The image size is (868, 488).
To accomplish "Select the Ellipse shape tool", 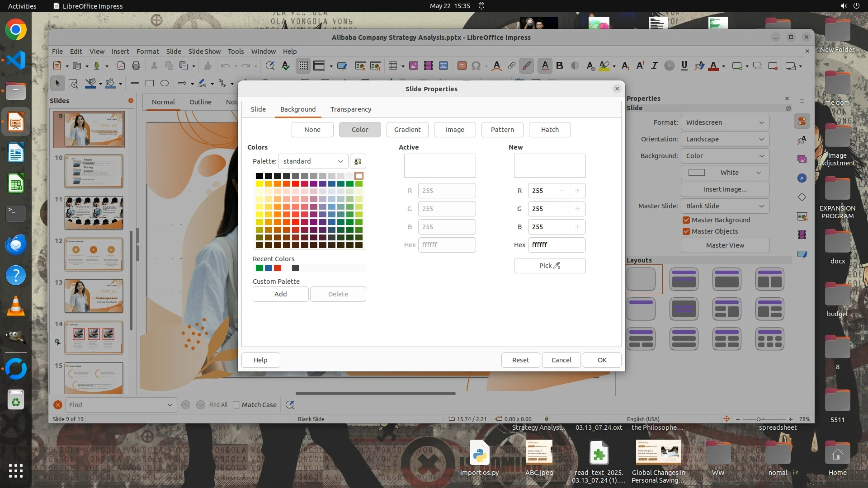I will 165,83.
